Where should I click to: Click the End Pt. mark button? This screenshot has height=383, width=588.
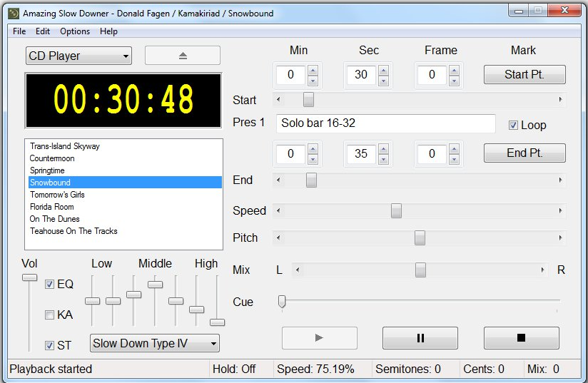(x=524, y=153)
